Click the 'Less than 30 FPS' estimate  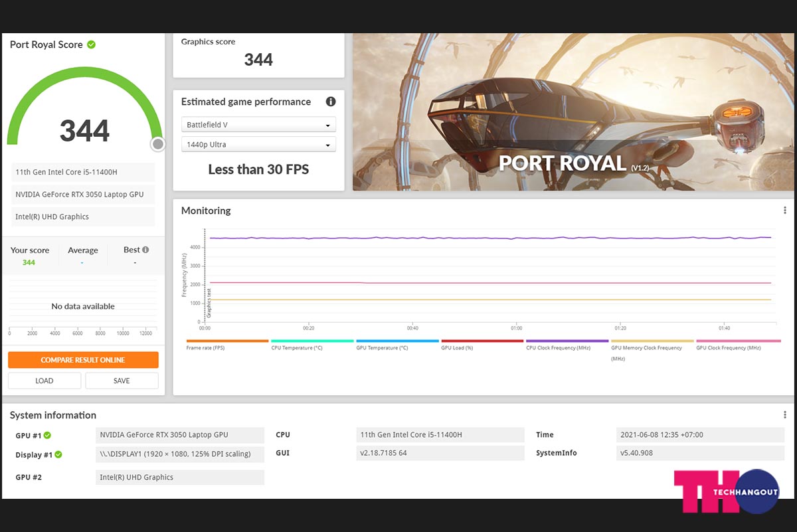(x=258, y=169)
